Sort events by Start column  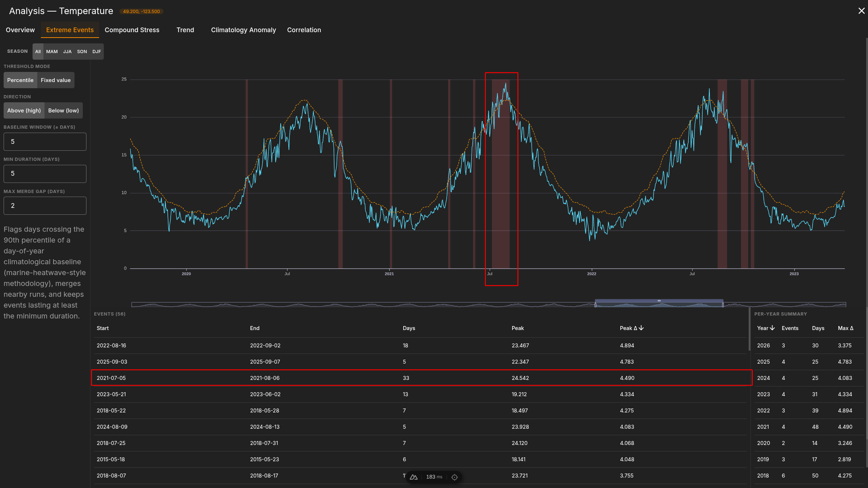[103, 328]
